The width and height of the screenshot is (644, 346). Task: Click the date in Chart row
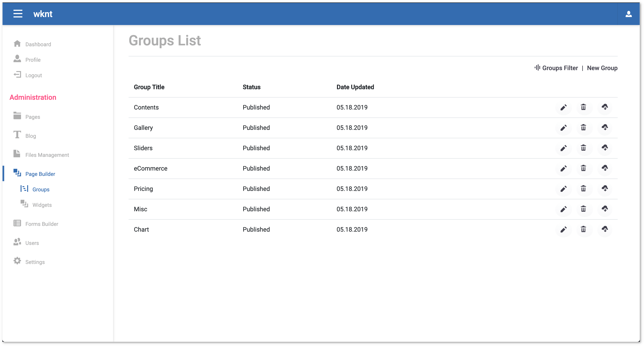point(352,229)
